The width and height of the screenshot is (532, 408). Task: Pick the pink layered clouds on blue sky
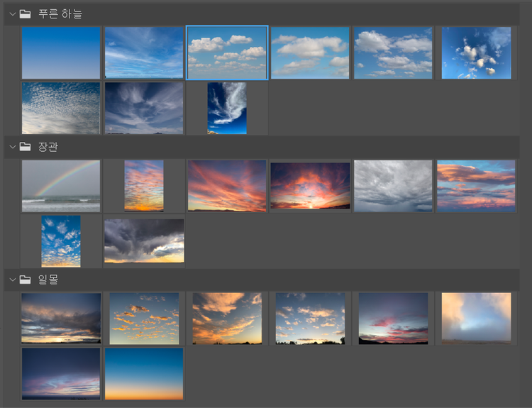pyautogui.click(x=476, y=186)
